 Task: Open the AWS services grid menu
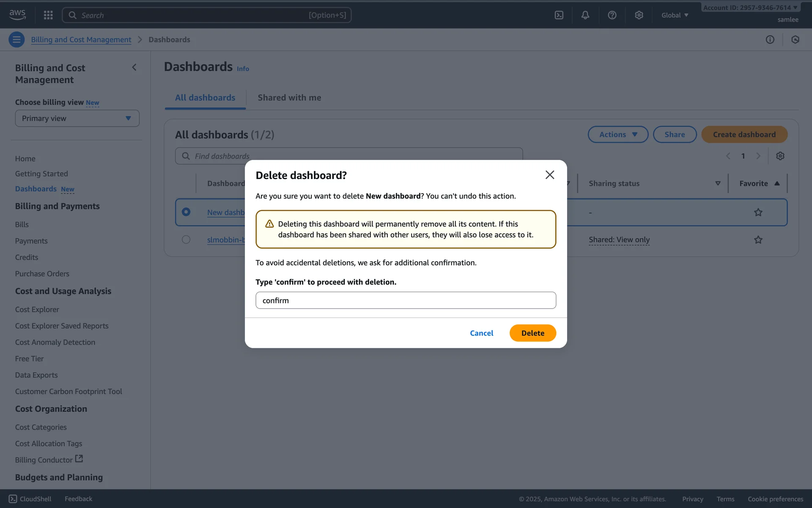click(48, 15)
